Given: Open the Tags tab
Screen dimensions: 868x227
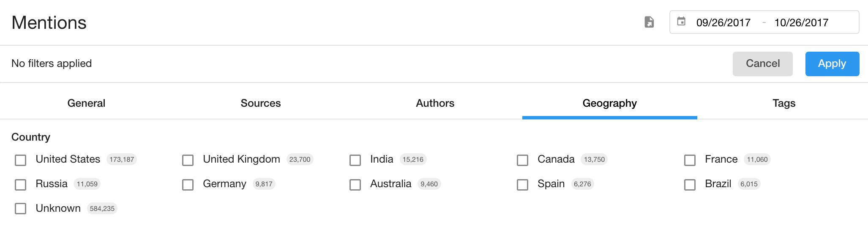Looking at the screenshot, I should point(784,103).
